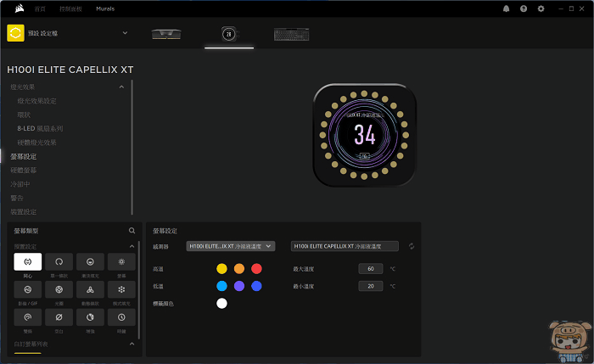594x364 pixels.
Task: Collapse the 自訂螢幕列表 custom screens section
Action: coord(132,344)
